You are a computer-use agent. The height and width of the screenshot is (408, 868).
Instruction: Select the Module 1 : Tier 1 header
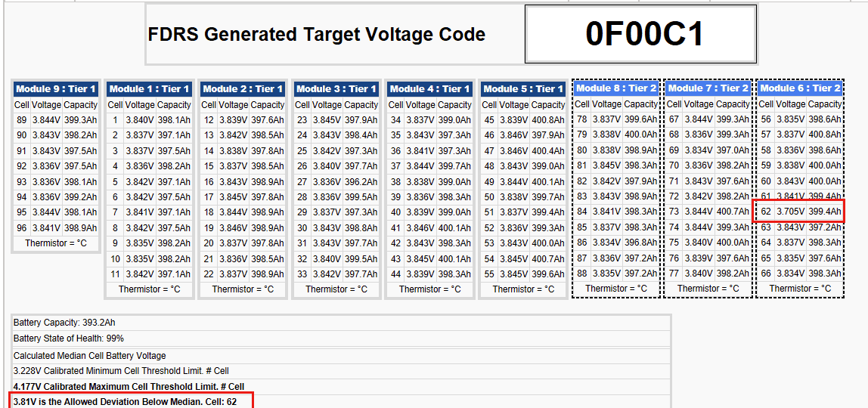pos(149,89)
